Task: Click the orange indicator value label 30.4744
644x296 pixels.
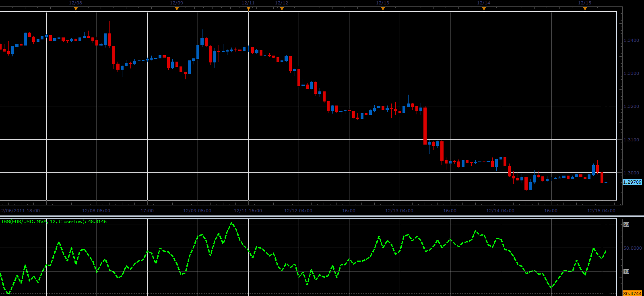Action: (632, 293)
